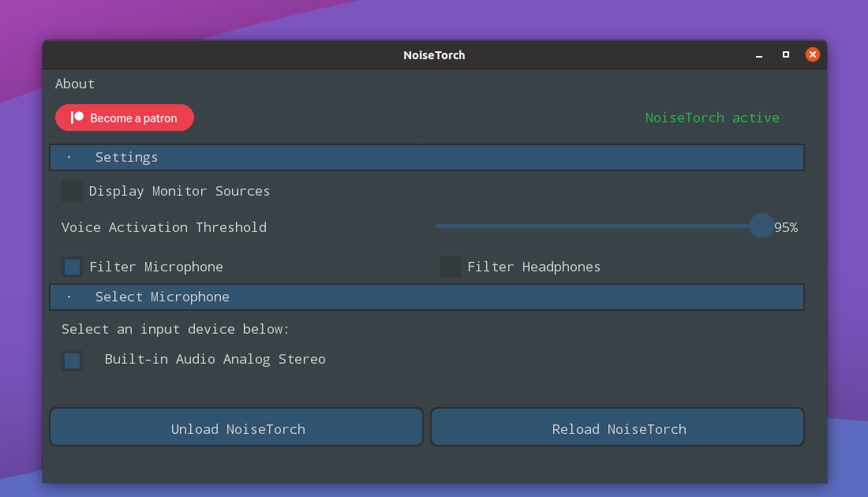The width and height of the screenshot is (868, 497).
Task: Click the Filter Microphone checkbox square
Action: (72, 267)
